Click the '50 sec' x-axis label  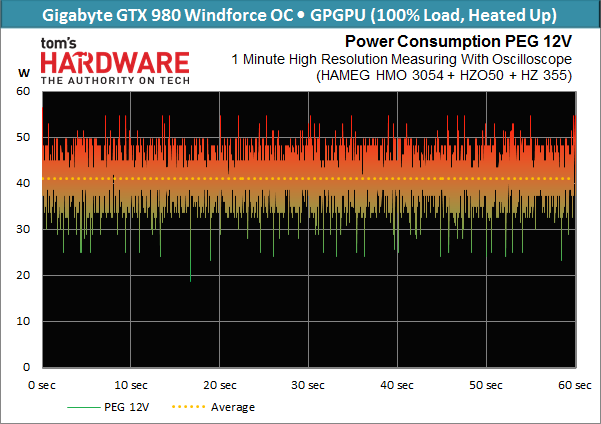click(x=486, y=385)
